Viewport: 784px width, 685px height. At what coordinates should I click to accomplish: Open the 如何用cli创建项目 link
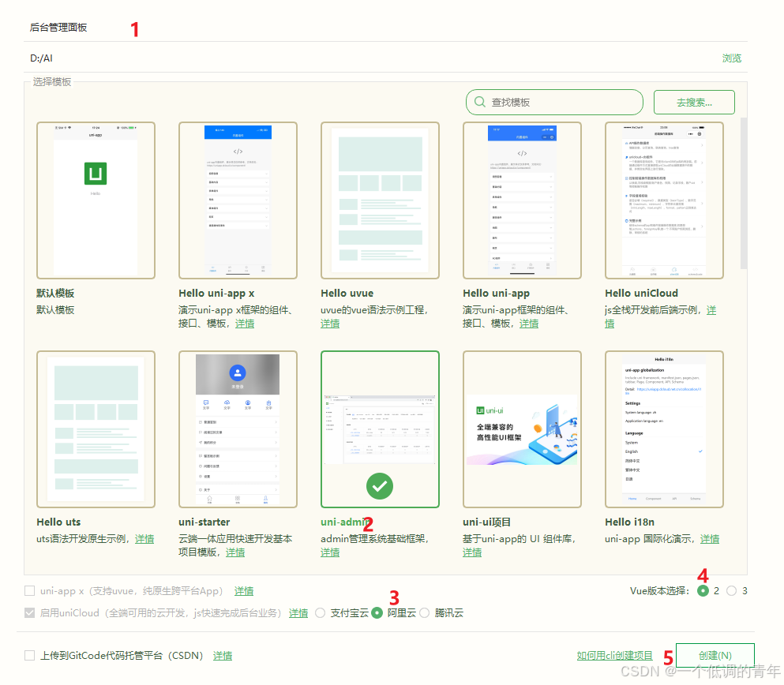(x=614, y=656)
